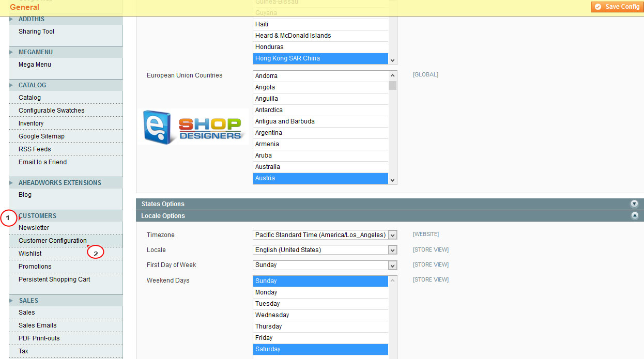Select Armenia in the list
The height and width of the screenshot is (359, 644).
coord(320,144)
